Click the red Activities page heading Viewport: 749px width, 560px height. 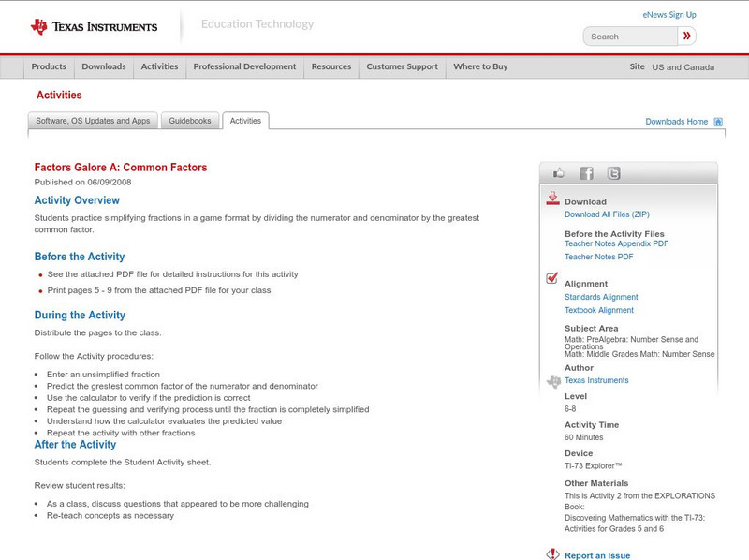pyautogui.click(x=59, y=96)
